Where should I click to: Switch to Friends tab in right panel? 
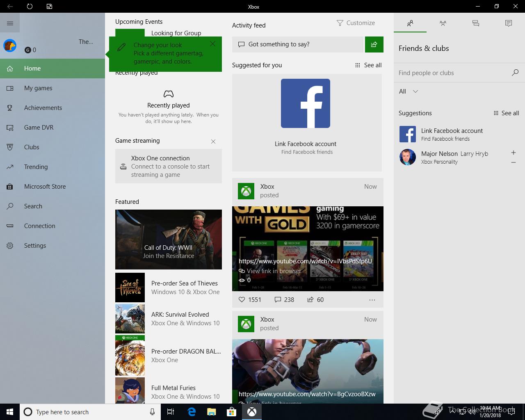coord(410,23)
